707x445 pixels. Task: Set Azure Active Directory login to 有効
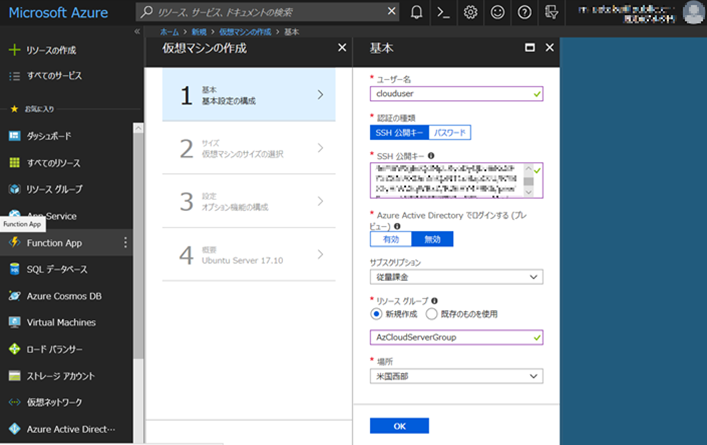click(x=391, y=239)
